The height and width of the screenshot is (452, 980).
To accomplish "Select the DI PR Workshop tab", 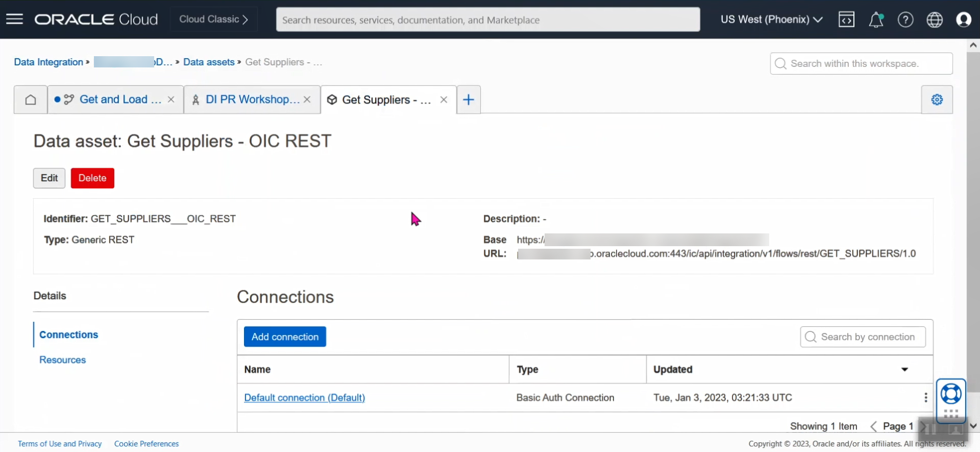I will click(252, 100).
